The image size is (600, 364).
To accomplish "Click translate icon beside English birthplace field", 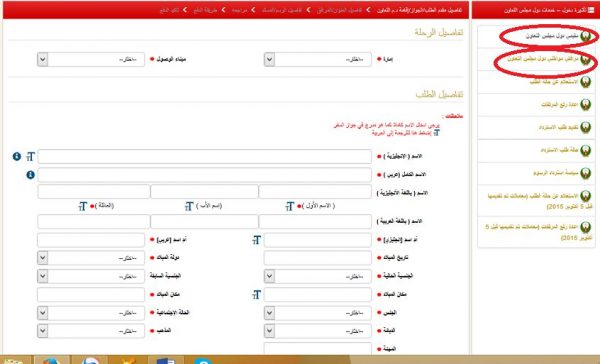I will (x=256, y=294).
